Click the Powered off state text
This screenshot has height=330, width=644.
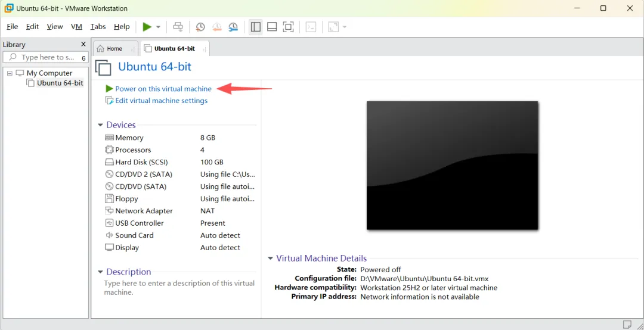tap(380, 270)
